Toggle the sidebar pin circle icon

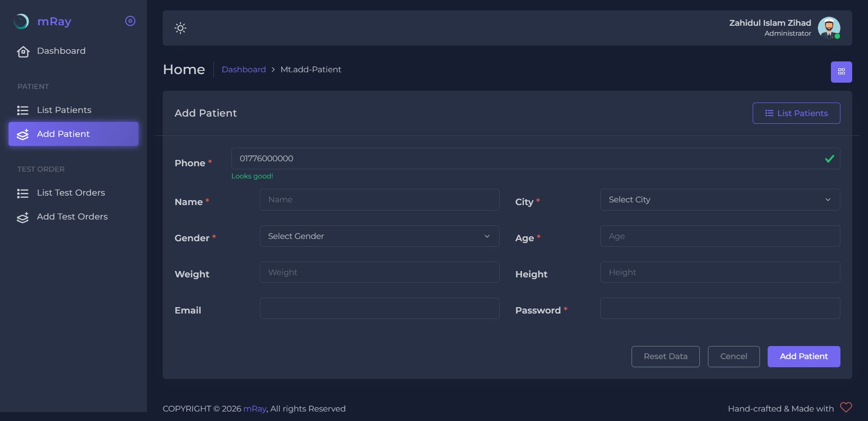coord(130,21)
